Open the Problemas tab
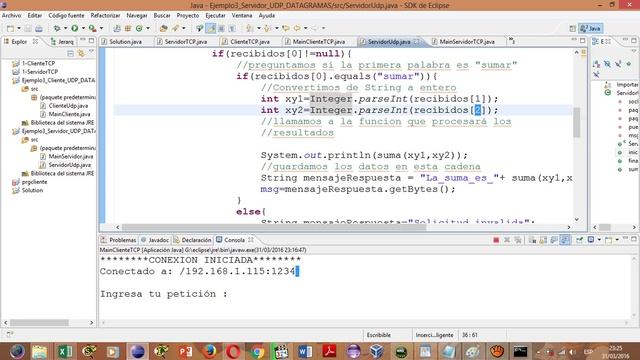Screen dimensions: 640x360 (118, 240)
